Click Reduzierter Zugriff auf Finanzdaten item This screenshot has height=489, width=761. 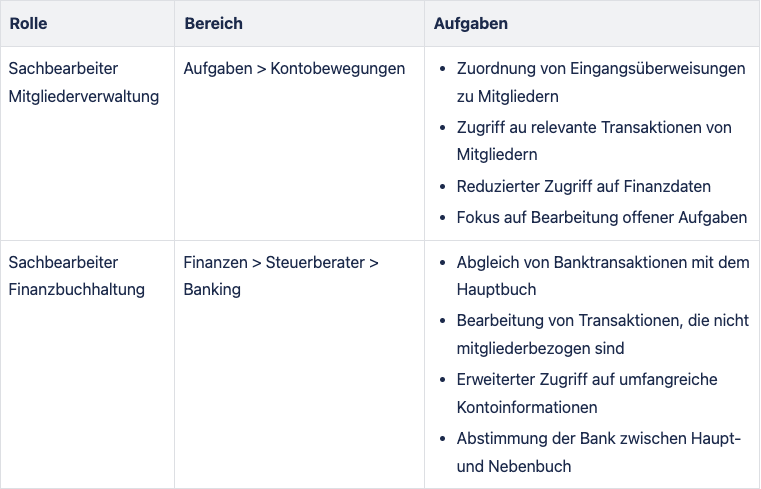(583, 186)
